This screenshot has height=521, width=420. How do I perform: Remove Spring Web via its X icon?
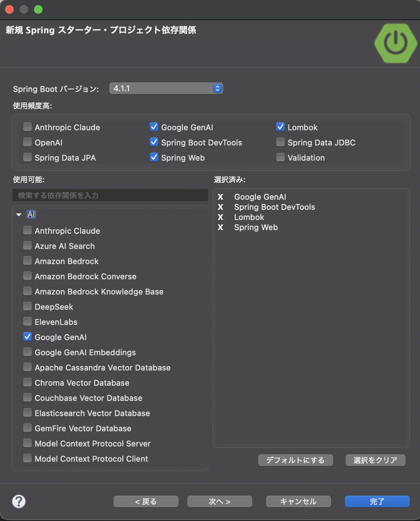coord(220,227)
